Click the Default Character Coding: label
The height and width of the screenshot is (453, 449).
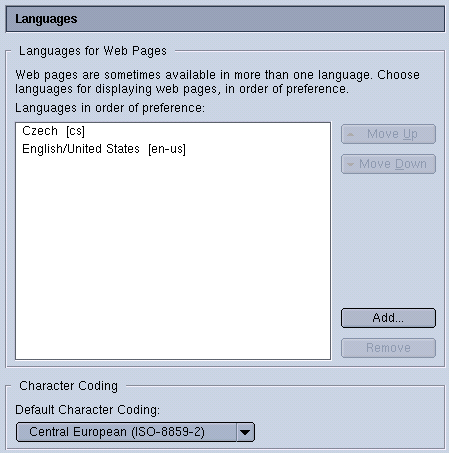[87, 410]
